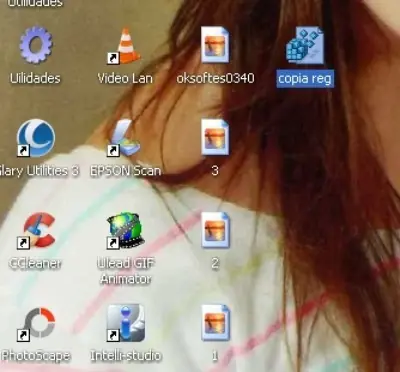Click the "Ulead GIF Animator" label text
Screen dimensions: 400x372
(x=126, y=271)
